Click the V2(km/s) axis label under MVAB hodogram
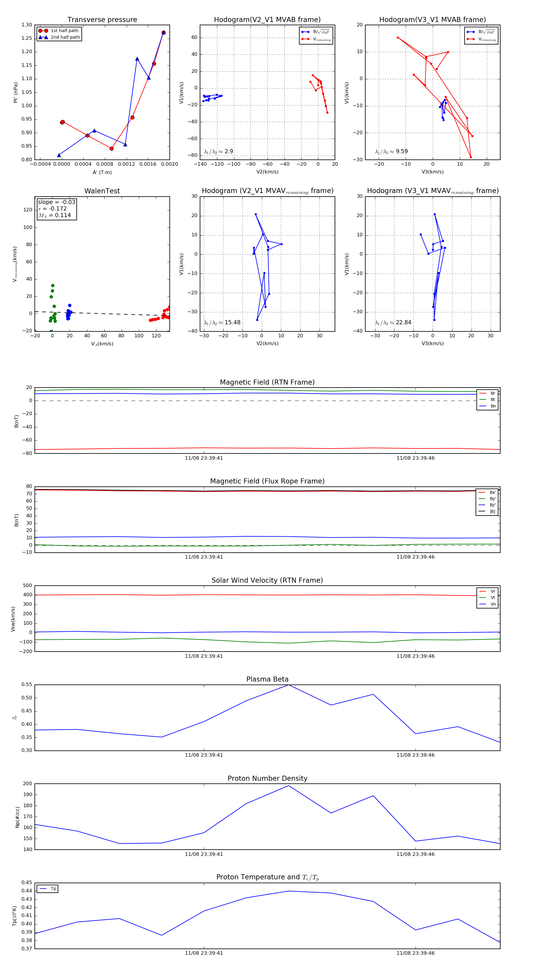The image size is (535, 980). [x=267, y=172]
